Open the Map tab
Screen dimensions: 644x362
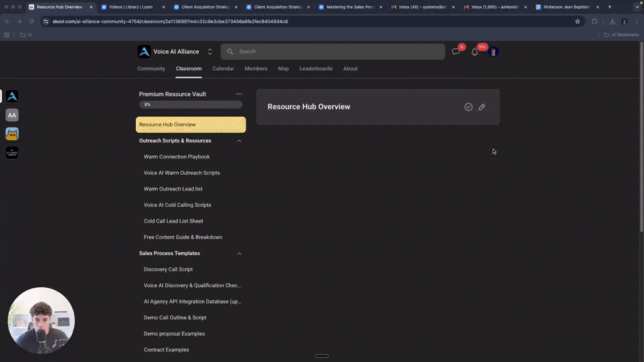click(x=284, y=69)
